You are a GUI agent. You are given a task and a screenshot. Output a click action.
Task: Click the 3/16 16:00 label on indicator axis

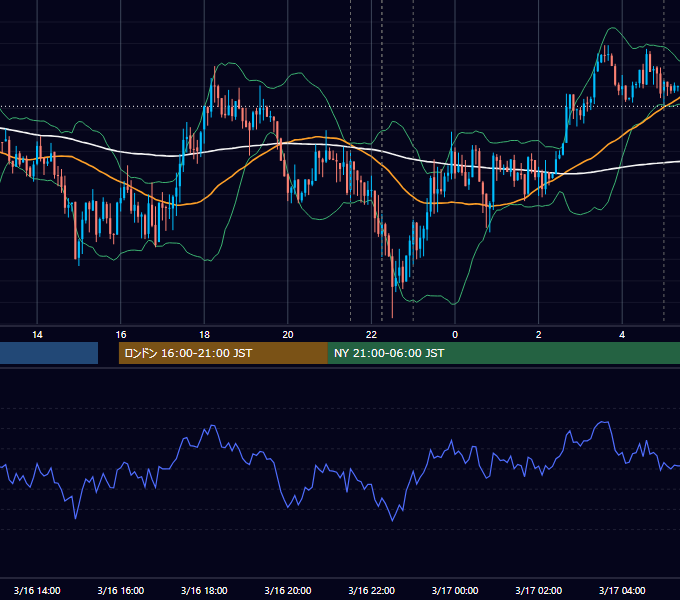click(121, 590)
